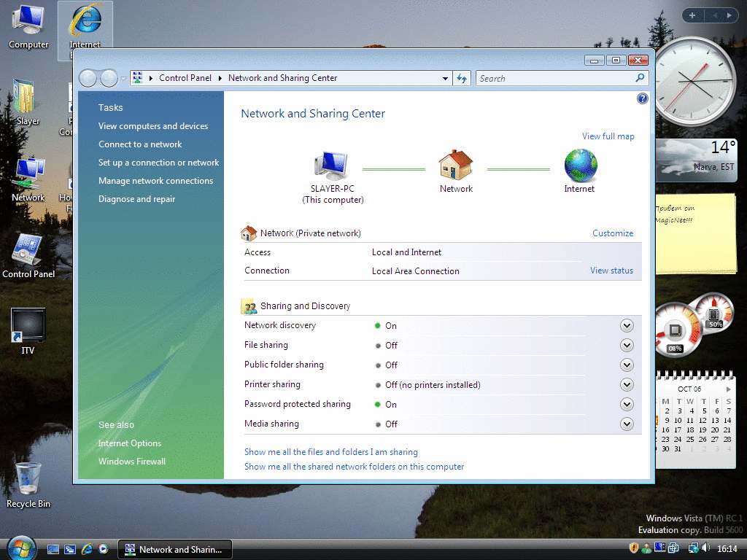The image size is (747, 560).
Task: Click Switch between windows quick launch icon
Action: pyautogui.click(x=70, y=549)
